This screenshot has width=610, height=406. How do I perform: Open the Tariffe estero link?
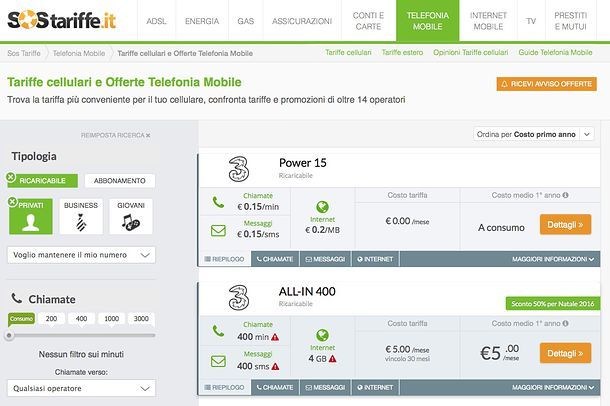pos(402,52)
